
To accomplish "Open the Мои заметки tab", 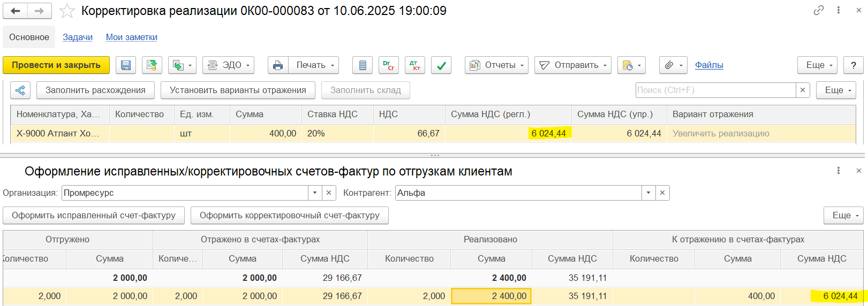I will click(x=132, y=37).
